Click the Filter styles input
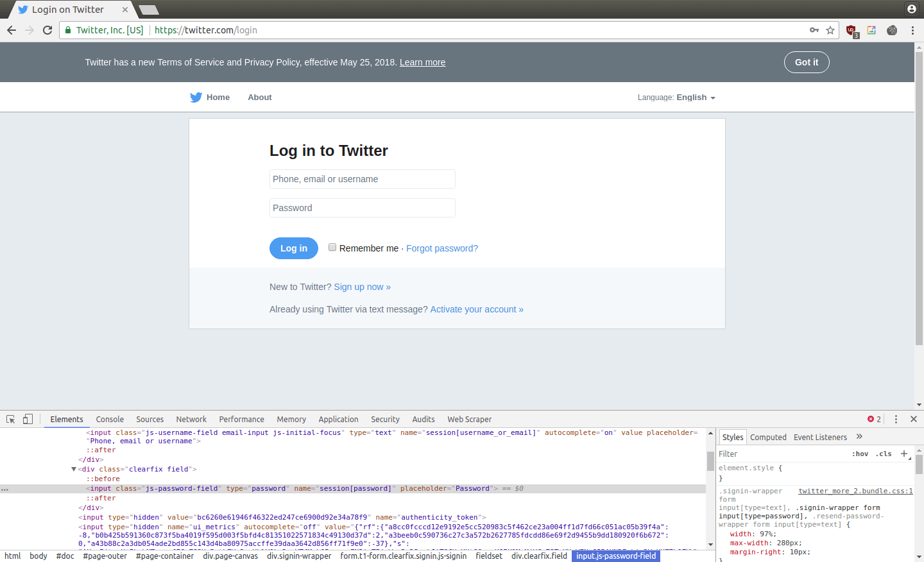 pyautogui.click(x=783, y=454)
